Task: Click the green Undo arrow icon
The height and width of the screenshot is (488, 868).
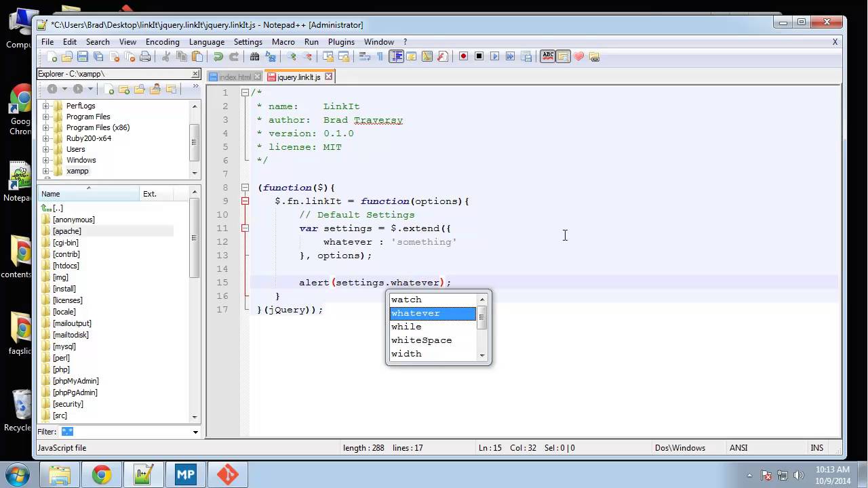Action: tap(218, 56)
